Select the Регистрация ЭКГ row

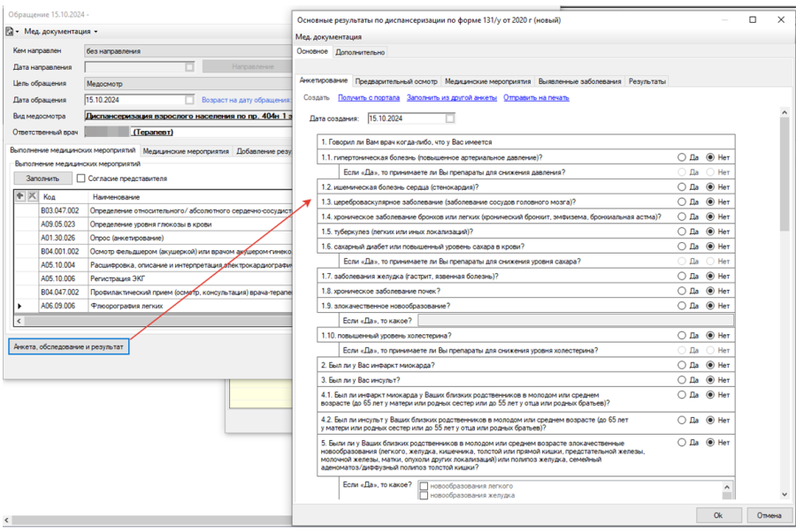pos(153,278)
